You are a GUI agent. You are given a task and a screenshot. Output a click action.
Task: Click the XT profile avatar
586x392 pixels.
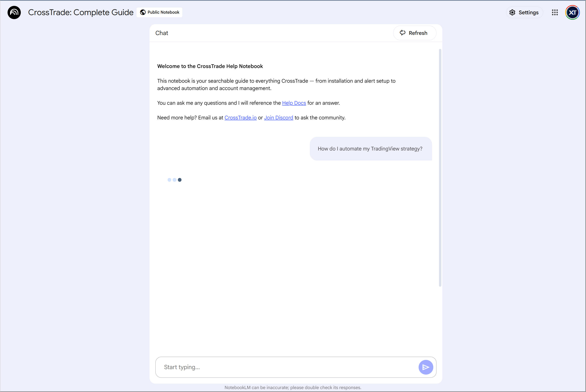coord(573,12)
